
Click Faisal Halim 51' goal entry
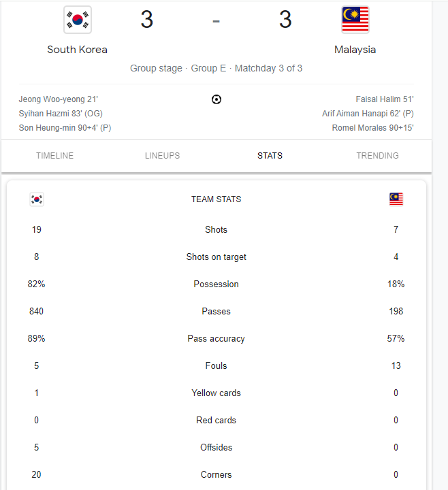[384, 99]
